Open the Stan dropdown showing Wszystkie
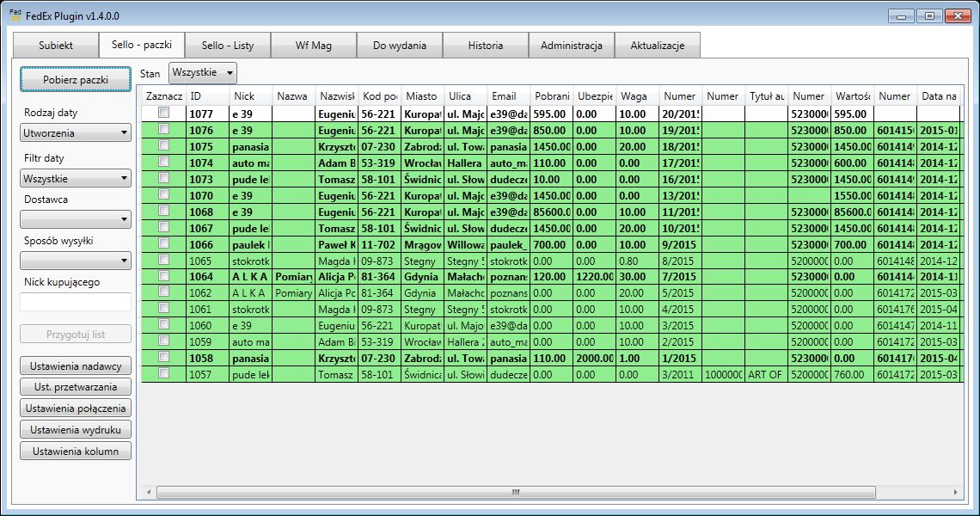This screenshot has height=516, width=980. pos(203,72)
